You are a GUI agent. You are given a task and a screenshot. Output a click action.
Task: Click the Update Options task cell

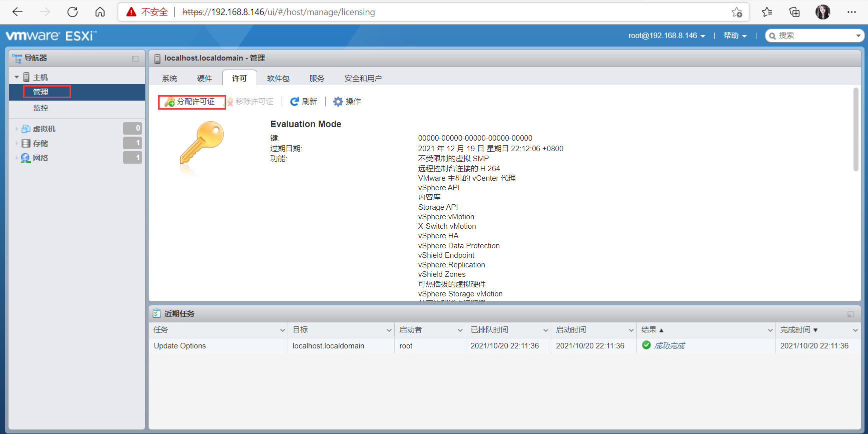(180, 346)
